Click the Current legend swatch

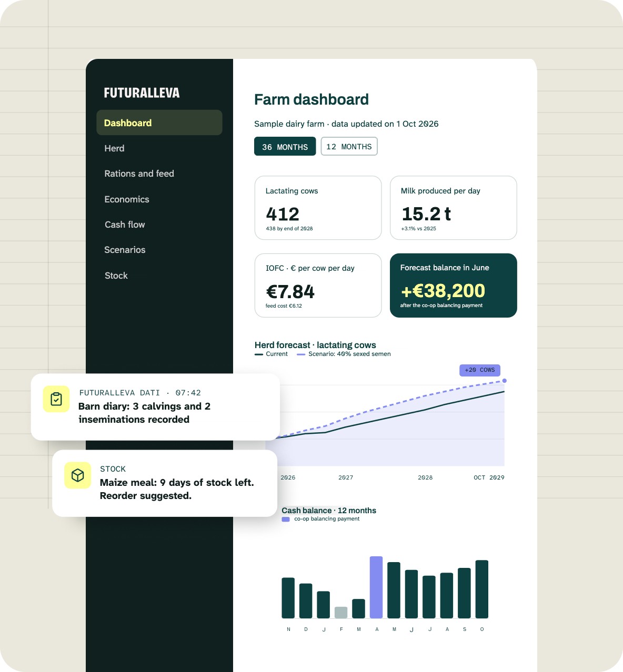(258, 354)
